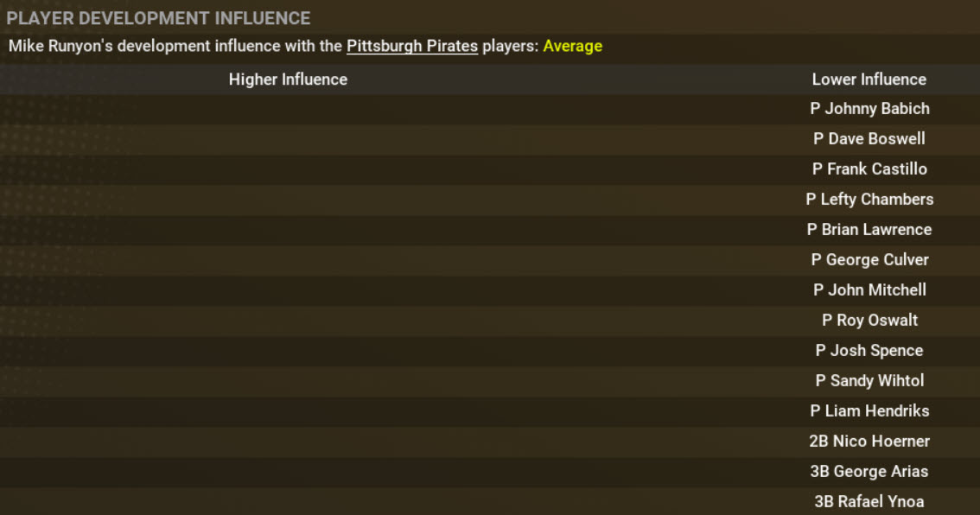Select Sandy Wihtol in the list
Viewport: 980px width, 515px height.
tap(869, 381)
